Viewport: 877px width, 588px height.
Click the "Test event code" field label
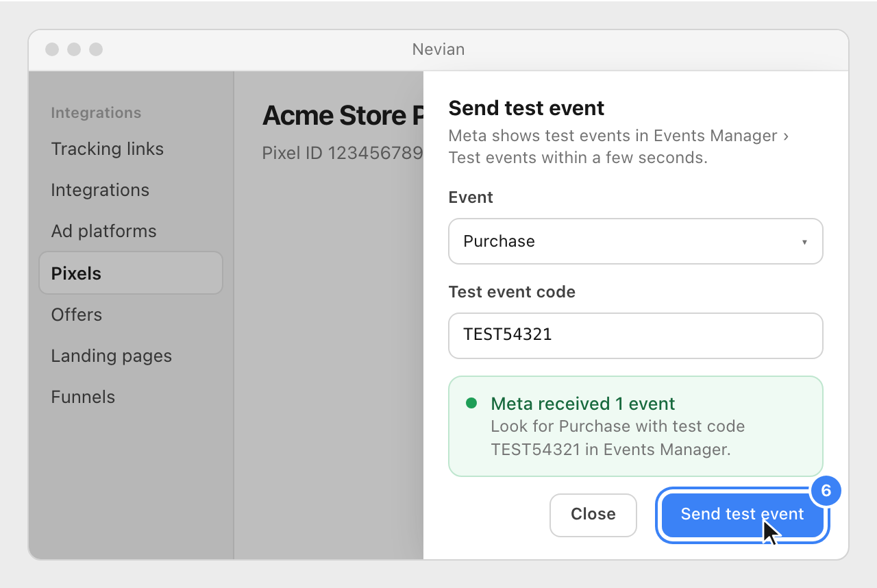click(512, 292)
